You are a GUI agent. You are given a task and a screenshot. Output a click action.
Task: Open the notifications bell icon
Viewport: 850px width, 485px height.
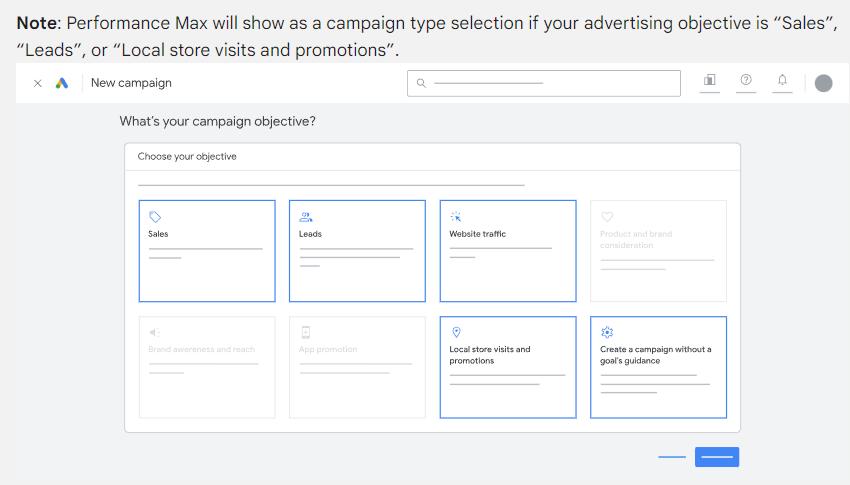pyautogui.click(x=782, y=80)
